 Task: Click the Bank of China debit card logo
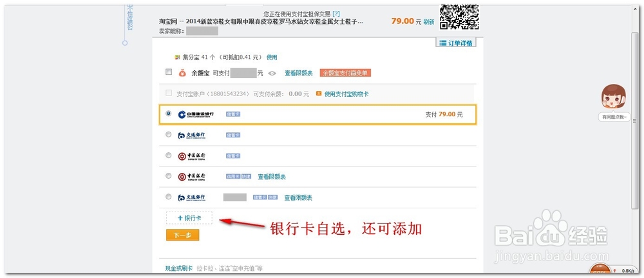tap(191, 156)
